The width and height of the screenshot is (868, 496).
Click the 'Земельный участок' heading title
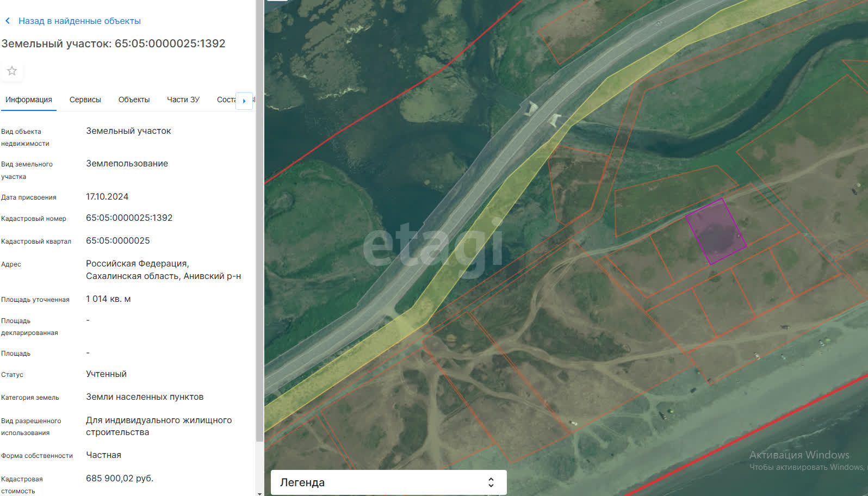(113, 44)
